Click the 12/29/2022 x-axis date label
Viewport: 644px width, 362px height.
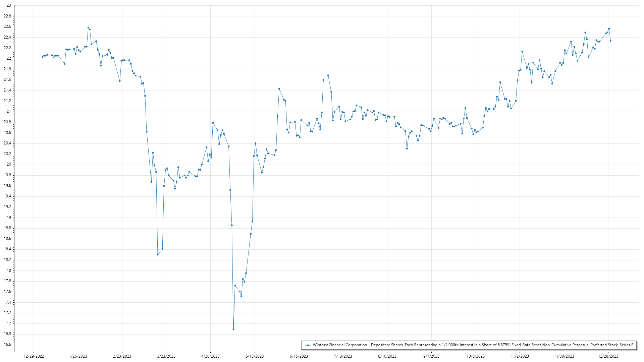pyautogui.click(x=34, y=356)
